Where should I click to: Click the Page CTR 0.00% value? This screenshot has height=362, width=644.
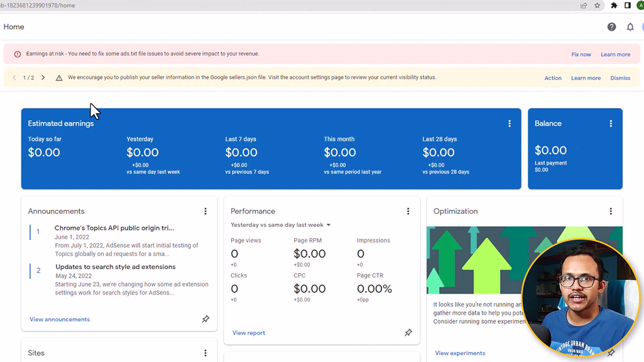[374, 289]
